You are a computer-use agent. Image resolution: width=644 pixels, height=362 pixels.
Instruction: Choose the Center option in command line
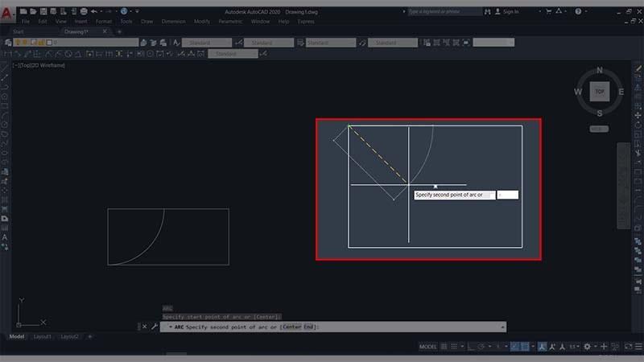(x=292, y=327)
